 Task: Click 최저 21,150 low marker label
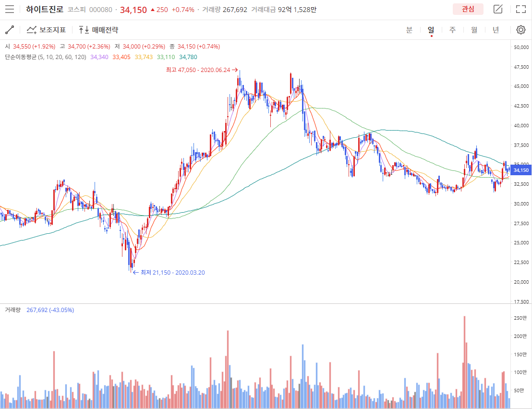tap(169, 272)
